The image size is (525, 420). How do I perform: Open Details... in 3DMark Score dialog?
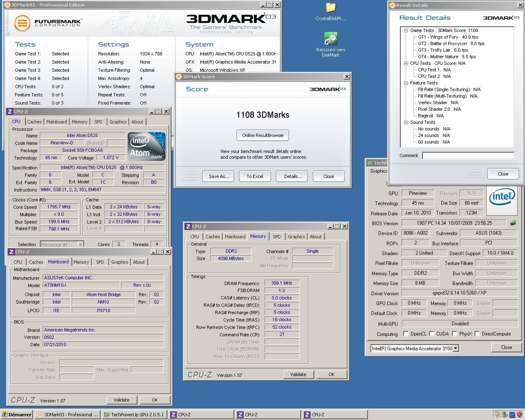click(x=293, y=176)
